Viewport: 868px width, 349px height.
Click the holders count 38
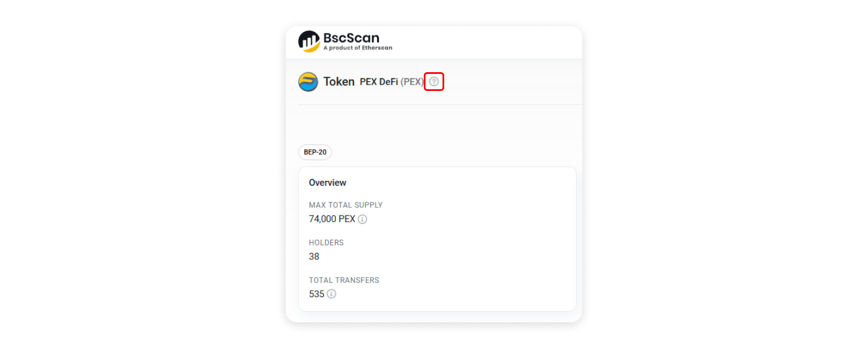[314, 256]
